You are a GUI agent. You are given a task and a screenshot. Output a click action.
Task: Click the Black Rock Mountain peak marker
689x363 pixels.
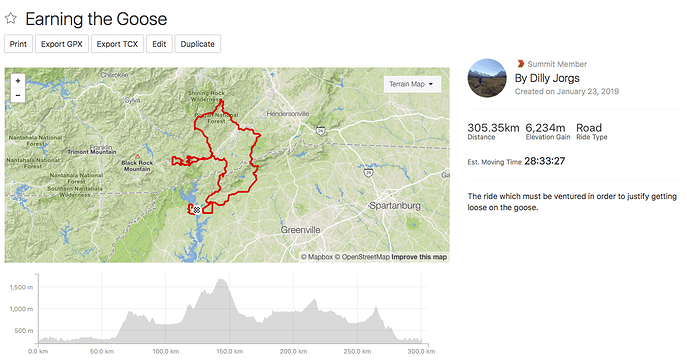pyautogui.click(x=138, y=156)
